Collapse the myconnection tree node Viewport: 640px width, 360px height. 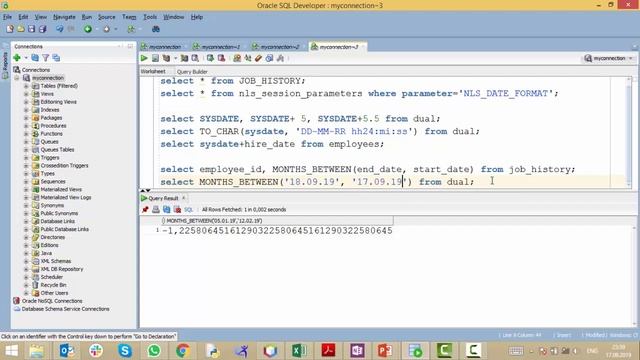[x=17, y=78]
